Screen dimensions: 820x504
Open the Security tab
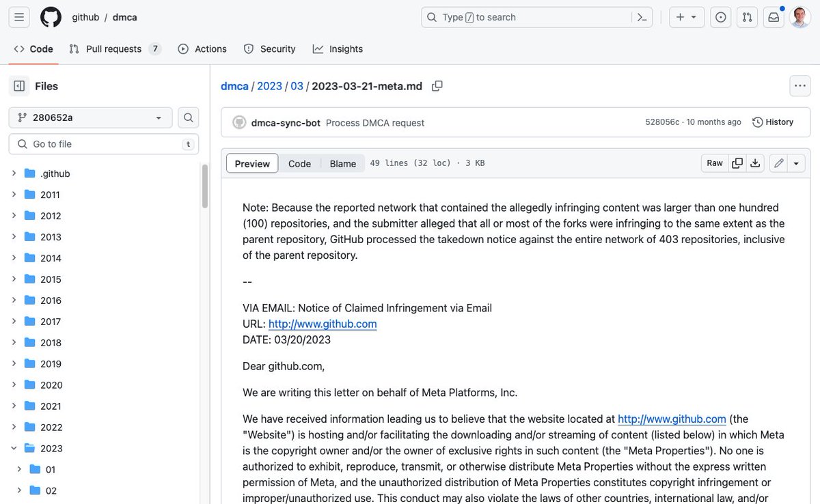[270, 49]
